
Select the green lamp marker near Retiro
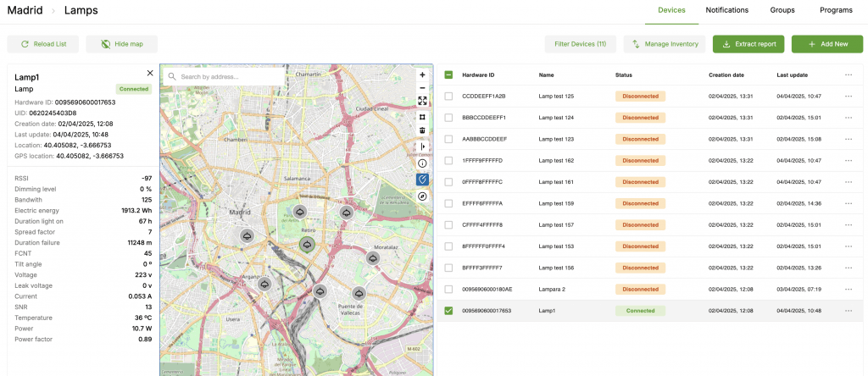307,244
